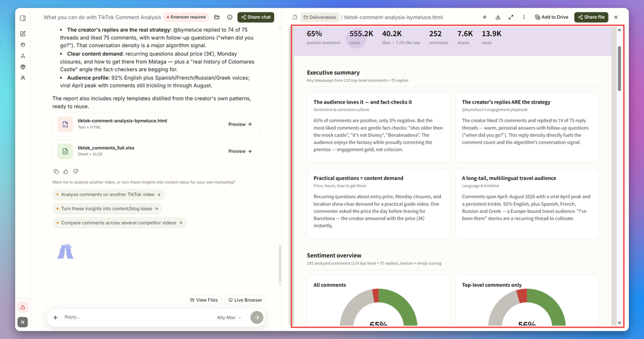
Task: Click the HTML file type icon
Action: click(x=65, y=124)
